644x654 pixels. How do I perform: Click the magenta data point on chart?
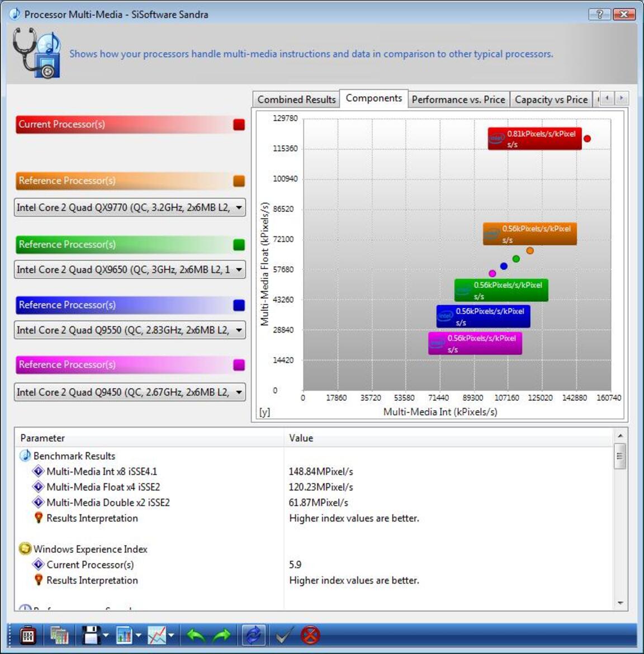click(492, 273)
